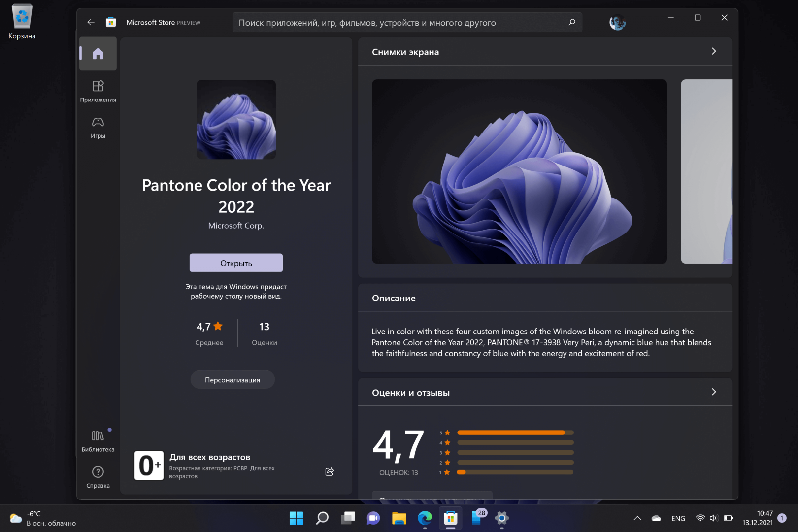Open the weather widget on taskbar
The width and height of the screenshot is (798, 532).
(42, 518)
